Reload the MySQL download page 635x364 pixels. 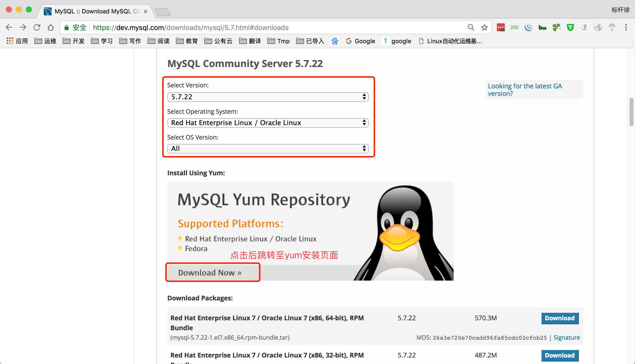coord(37,27)
